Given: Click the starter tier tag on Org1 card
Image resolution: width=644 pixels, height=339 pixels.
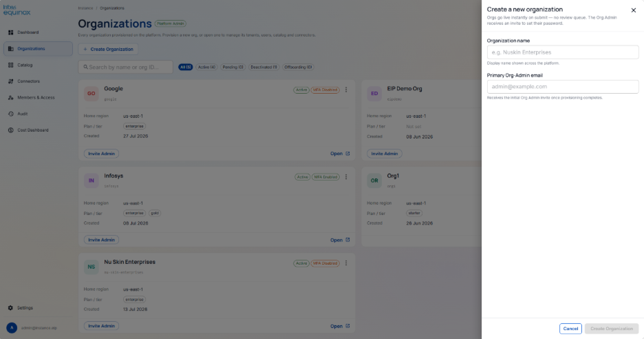Looking at the screenshot, I should click(x=414, y=213).
